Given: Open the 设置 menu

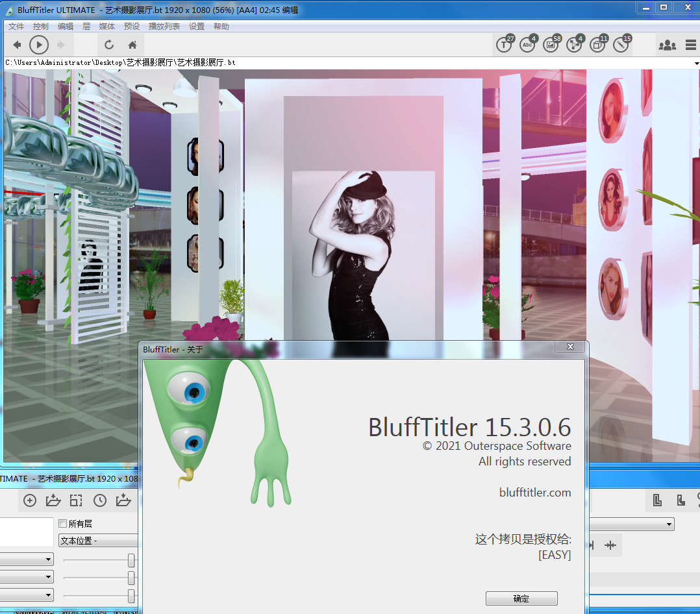Looking at the screenshot, I should pyautogui.click(x=197, y=27).
